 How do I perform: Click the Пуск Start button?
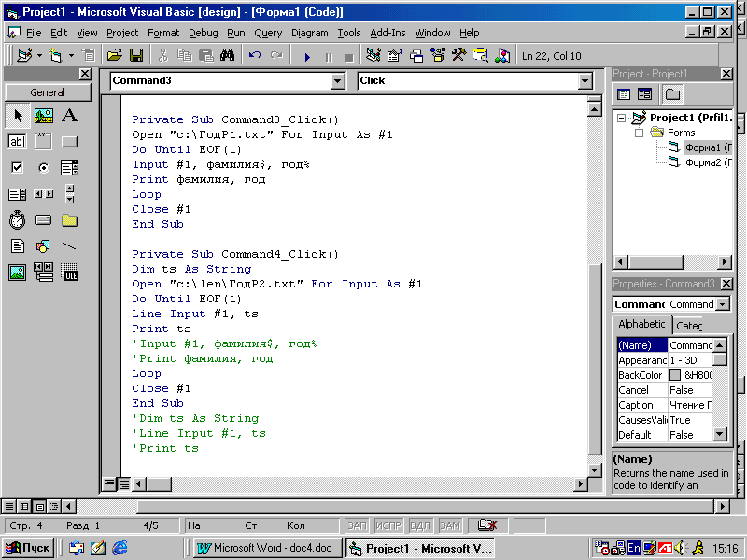tap(29, 548)
